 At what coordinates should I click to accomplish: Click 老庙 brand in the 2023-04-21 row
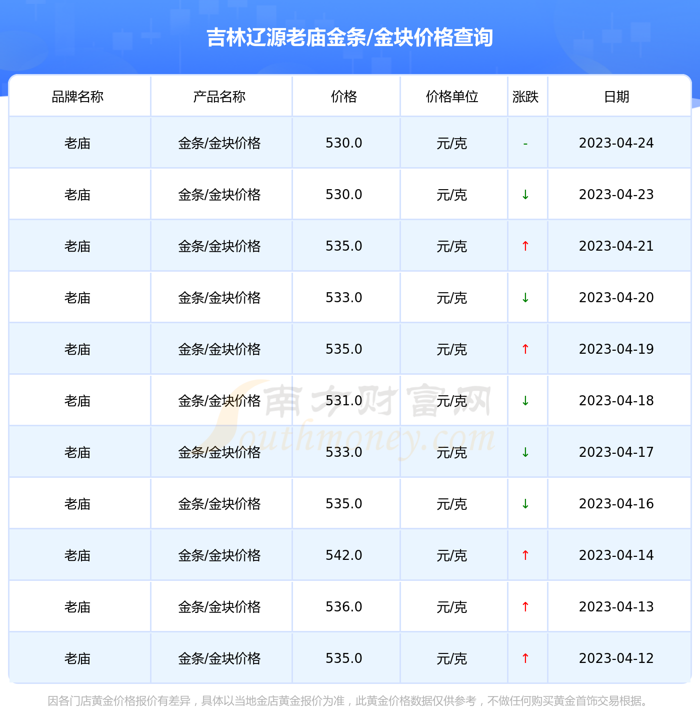tap(77, 247)
